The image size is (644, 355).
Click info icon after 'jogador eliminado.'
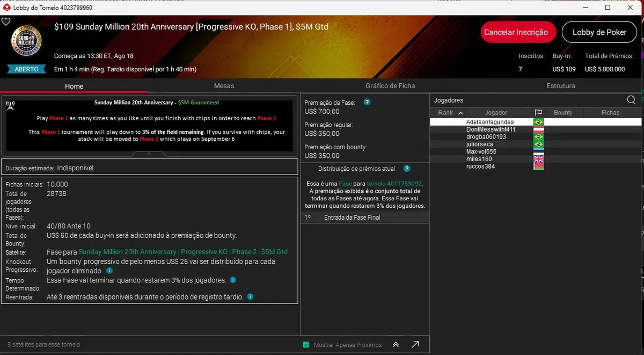109,271
